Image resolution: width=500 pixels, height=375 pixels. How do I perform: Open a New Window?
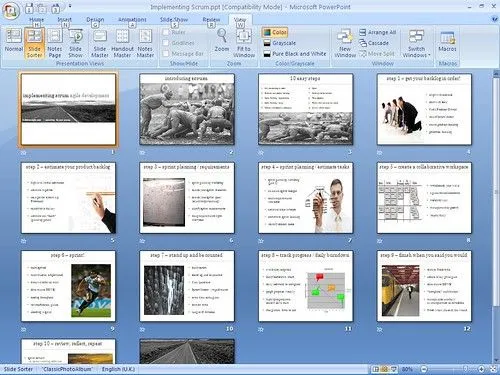pos(345,43)
